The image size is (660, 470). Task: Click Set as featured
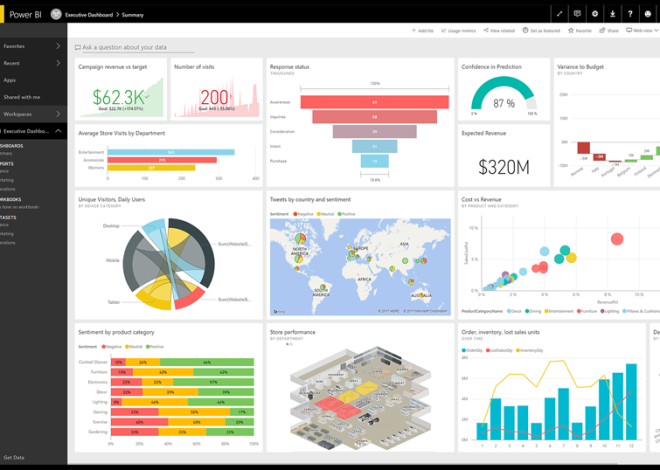(x=541, y=31)
